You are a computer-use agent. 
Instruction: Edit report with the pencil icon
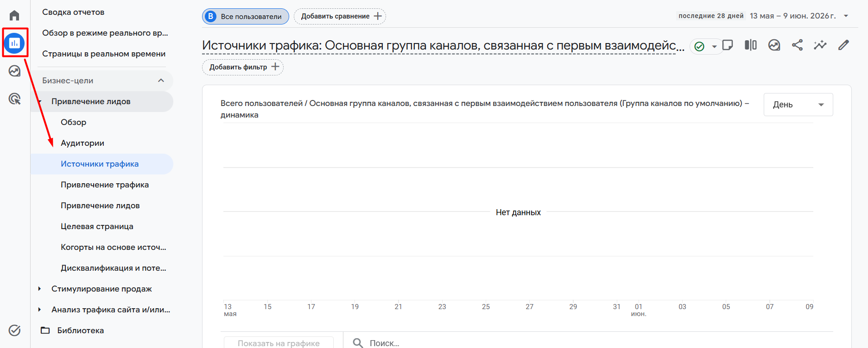pyautogui.click(x=843, y=45)
